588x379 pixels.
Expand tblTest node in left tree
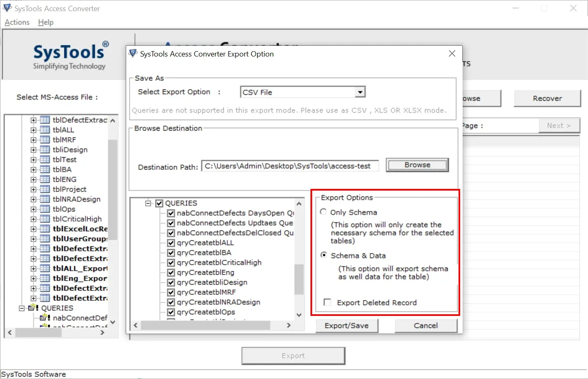(x=33, y=160)
